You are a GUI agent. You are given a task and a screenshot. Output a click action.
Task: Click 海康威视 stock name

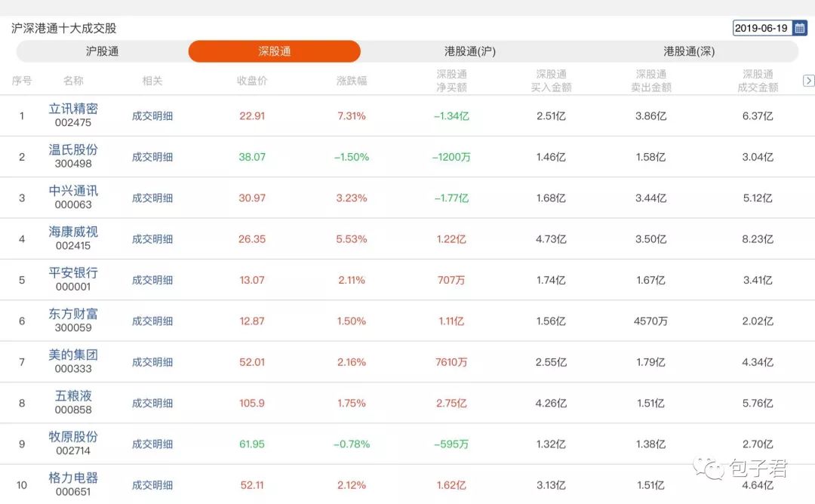tap(73, 232)
